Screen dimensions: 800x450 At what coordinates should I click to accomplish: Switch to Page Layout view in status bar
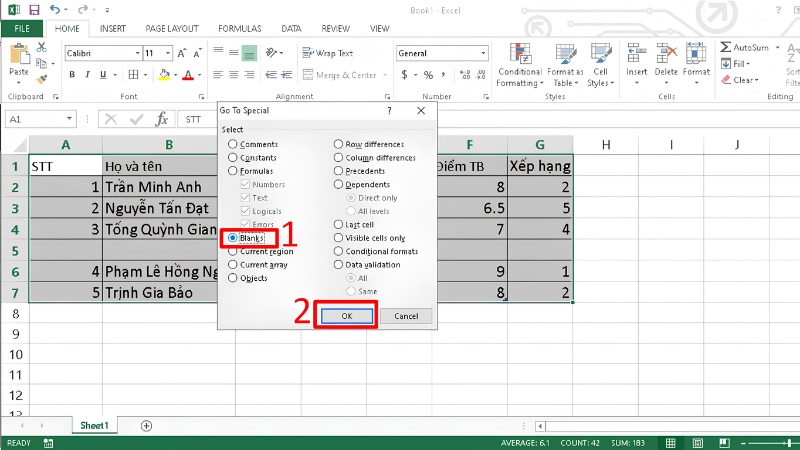click(697, 443)
